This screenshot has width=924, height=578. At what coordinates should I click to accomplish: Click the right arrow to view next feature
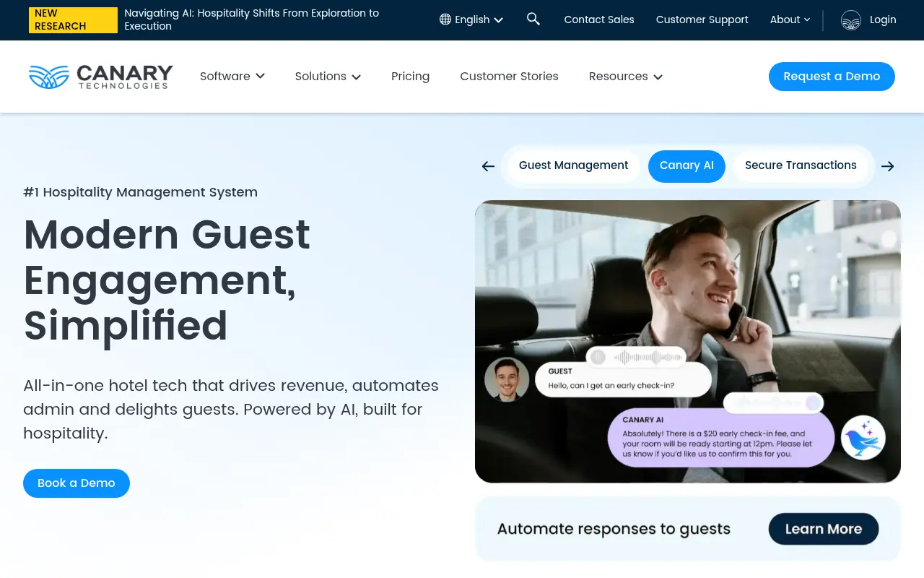click(x=887, y=166)
